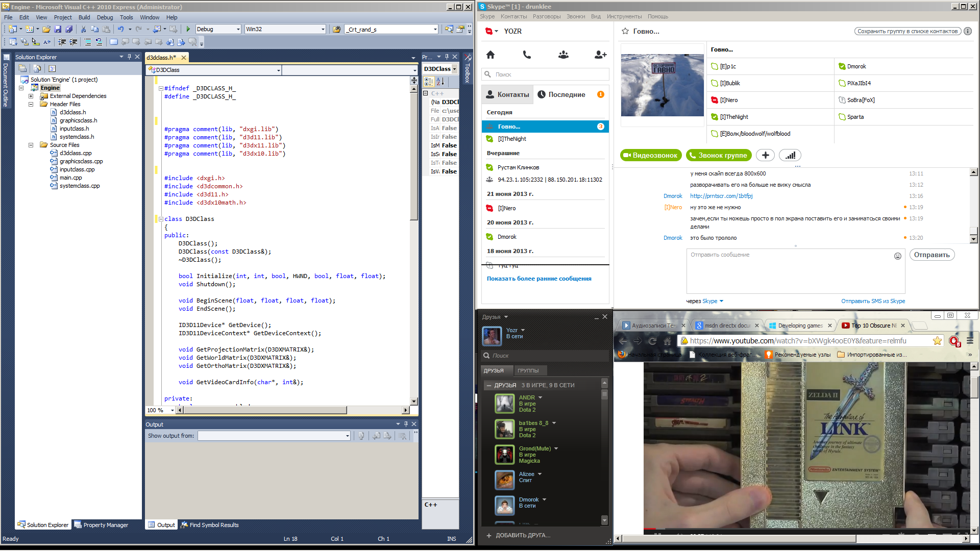This screenshot has height=551, width=980.
Task: Click the group picture thumbnail in Skype
Action: pyautogui.click(x=662, y=85)
